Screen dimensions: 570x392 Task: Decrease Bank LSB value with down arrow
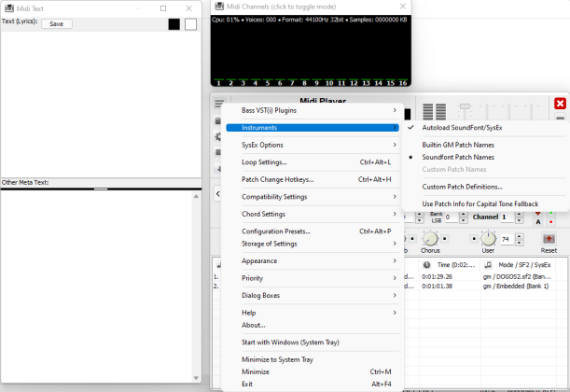click(x=463, y=220)
